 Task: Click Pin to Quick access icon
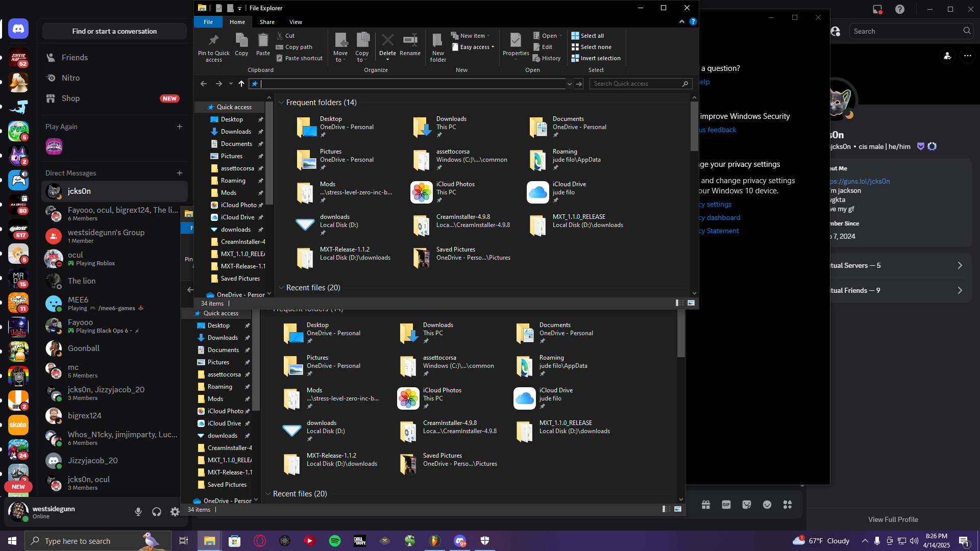tap(213, 41)
